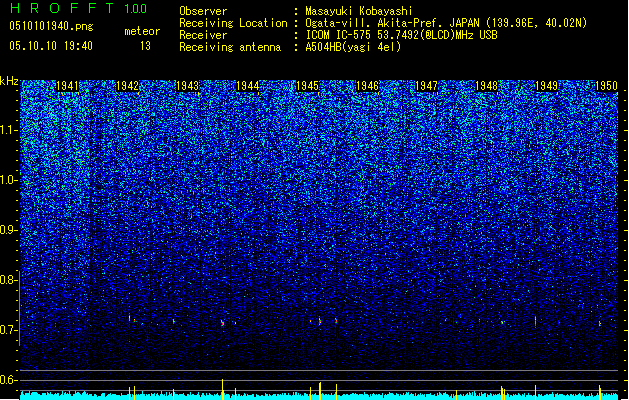Select the filename 0510101940.png

51,26
